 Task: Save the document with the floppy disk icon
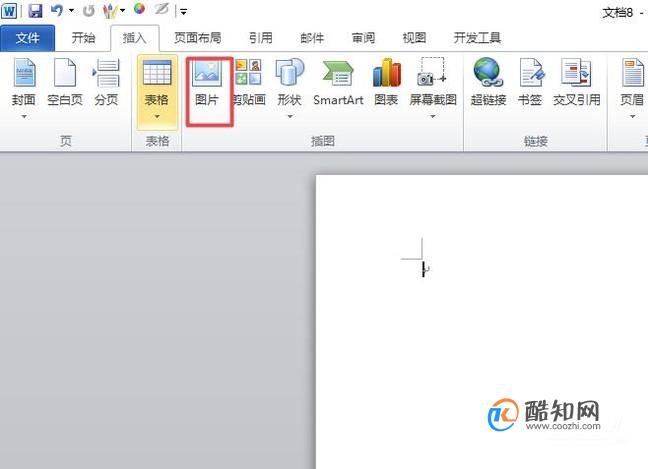pyautogui.click(x=36, y=11)
